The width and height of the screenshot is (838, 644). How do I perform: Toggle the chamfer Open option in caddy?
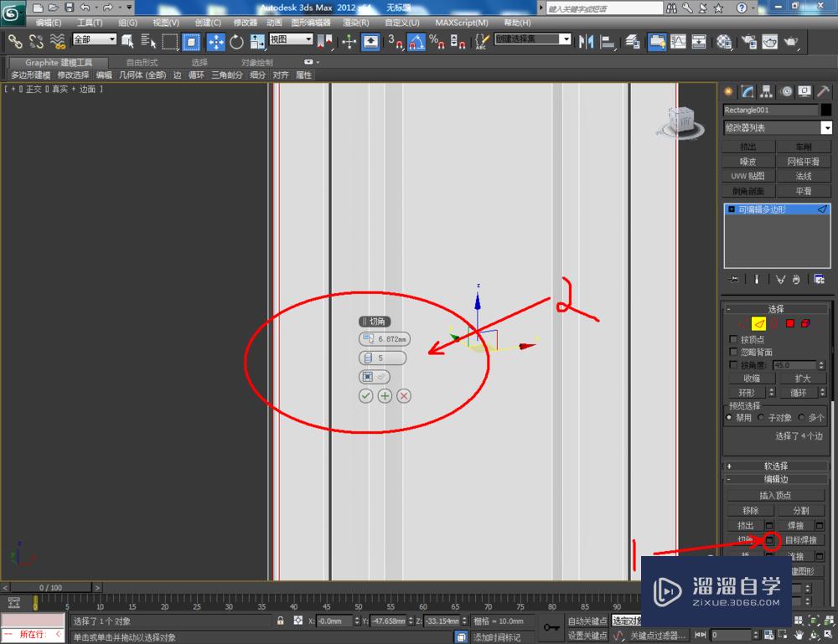tap(374, 377)
